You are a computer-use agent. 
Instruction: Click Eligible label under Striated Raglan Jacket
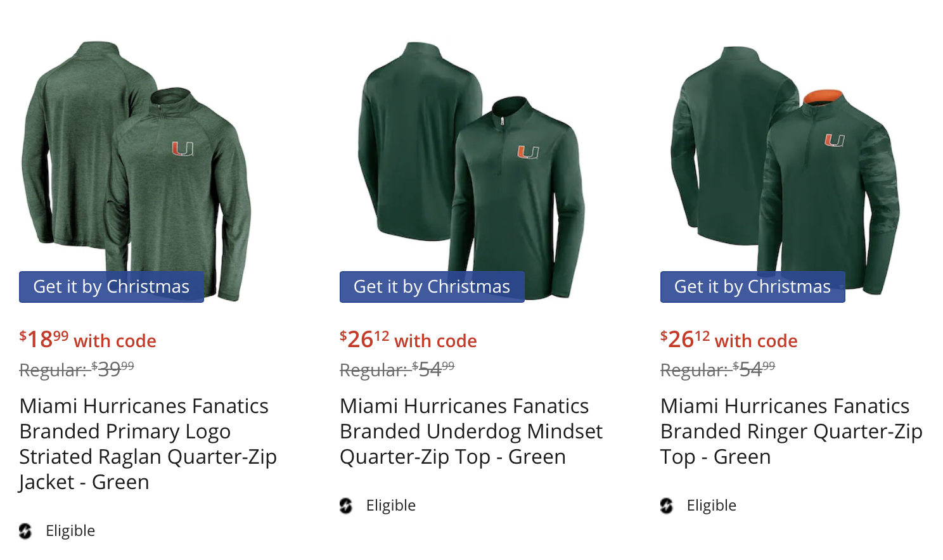coord(70,531)
